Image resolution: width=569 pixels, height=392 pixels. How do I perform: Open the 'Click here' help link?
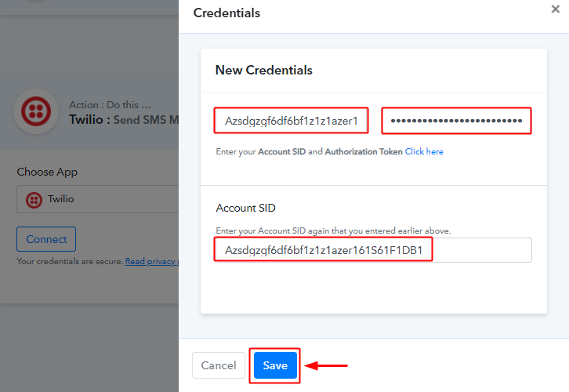point(424,151)
